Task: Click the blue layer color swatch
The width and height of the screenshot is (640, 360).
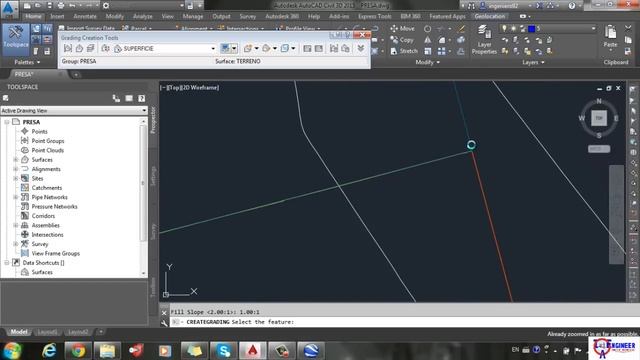Action: tap(531, 28)
